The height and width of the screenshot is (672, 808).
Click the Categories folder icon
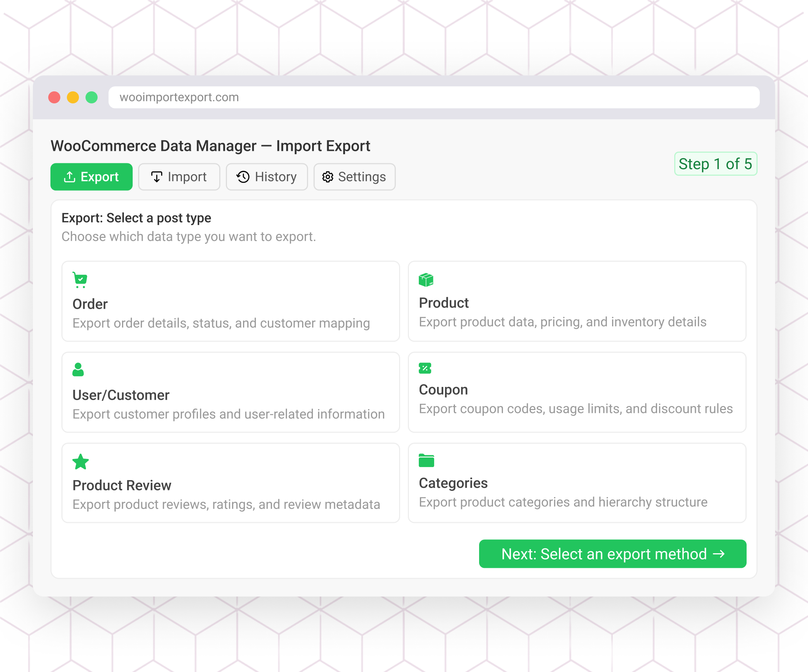click(x=426, y=460)
